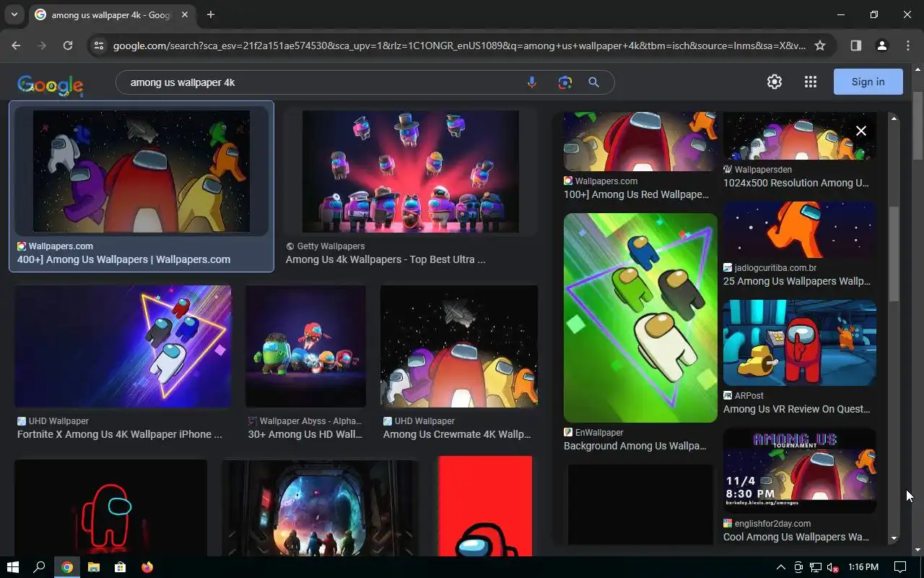The width and height of the screenshot is (924, 578).
Task: Open Fortnite X Among Us wallpaper thumbnail
Action: tap(123, 346)
